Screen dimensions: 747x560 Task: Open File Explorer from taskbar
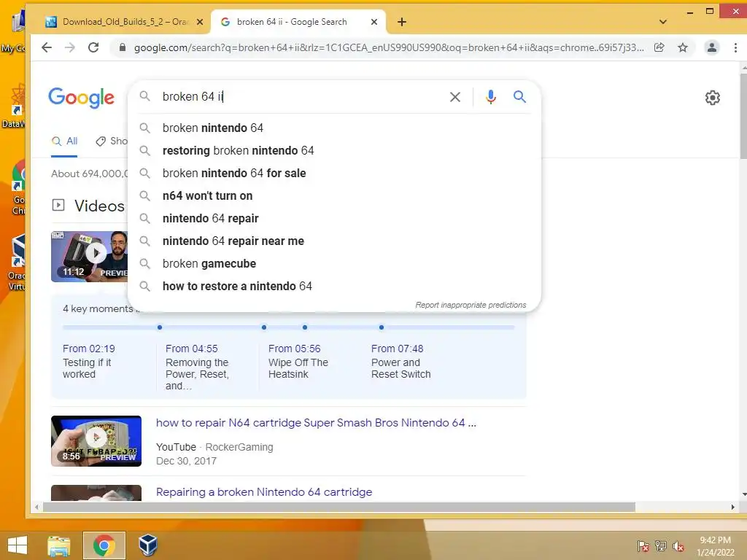click(x=59, y=545)
